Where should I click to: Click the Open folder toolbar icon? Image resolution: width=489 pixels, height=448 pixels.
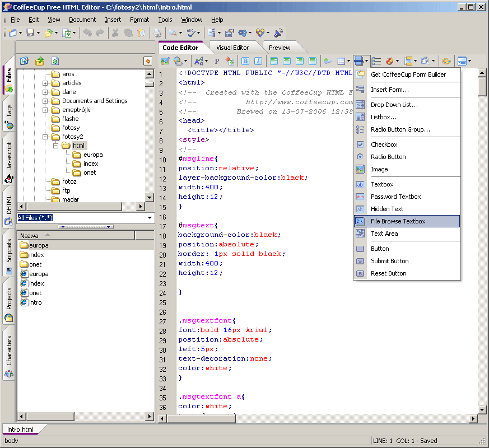(x=49, y=32)
